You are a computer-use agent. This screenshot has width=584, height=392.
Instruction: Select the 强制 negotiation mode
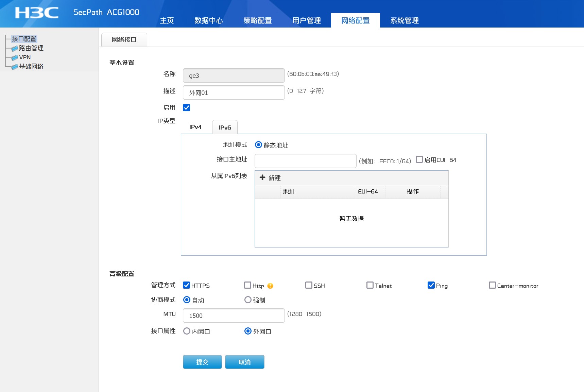pyautogui.click(x=248, y=300)
